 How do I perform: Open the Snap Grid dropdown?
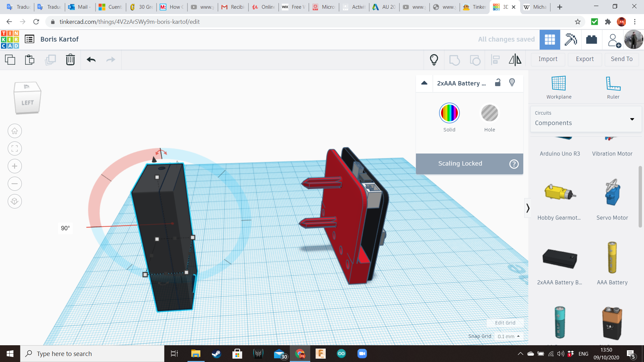pos(508,336)
